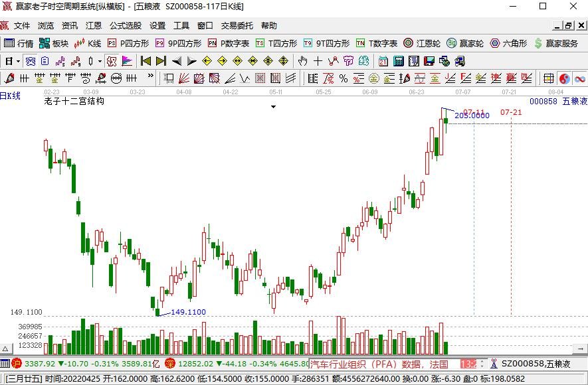Select the percent % drawing tool
This screenshot has width=588, height=385.
pos(343,78)
